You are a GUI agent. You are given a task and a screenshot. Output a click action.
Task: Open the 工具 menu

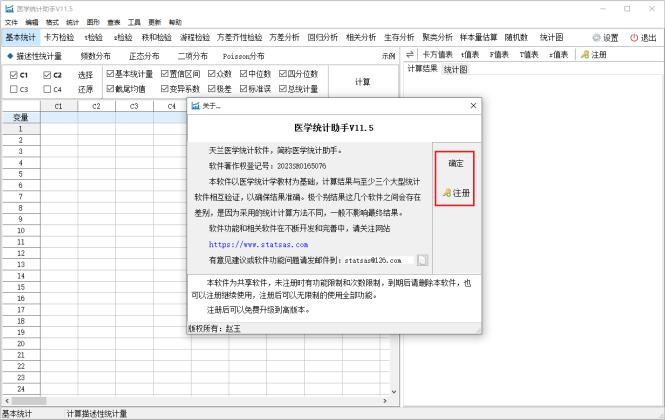134,22
